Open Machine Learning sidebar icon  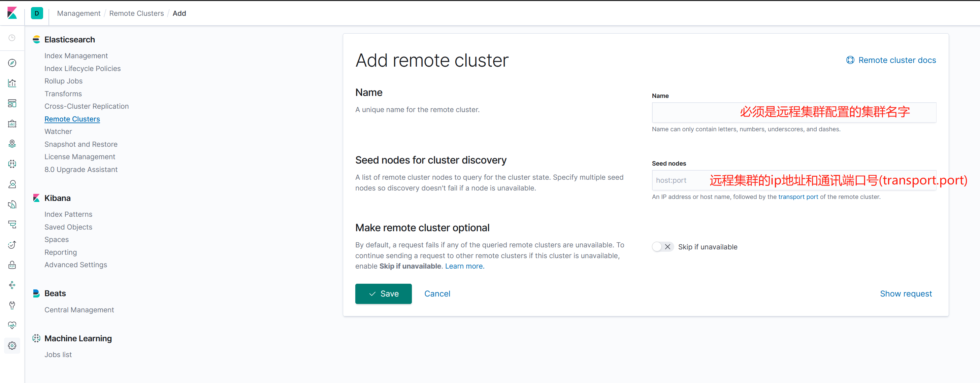point(12,164)
